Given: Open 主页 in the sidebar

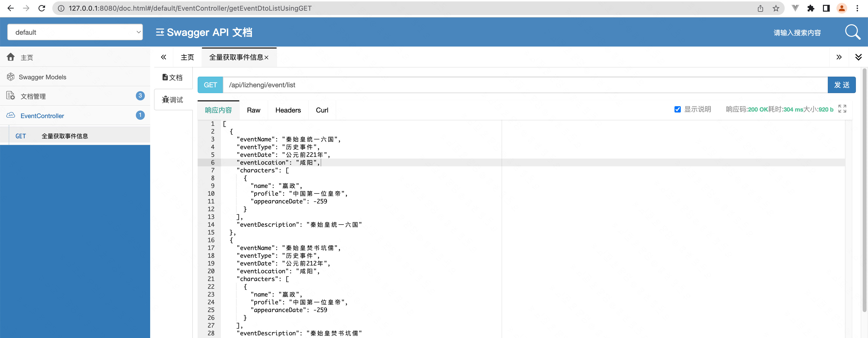Looking at the screenshot, I should (x=75, y=57).
